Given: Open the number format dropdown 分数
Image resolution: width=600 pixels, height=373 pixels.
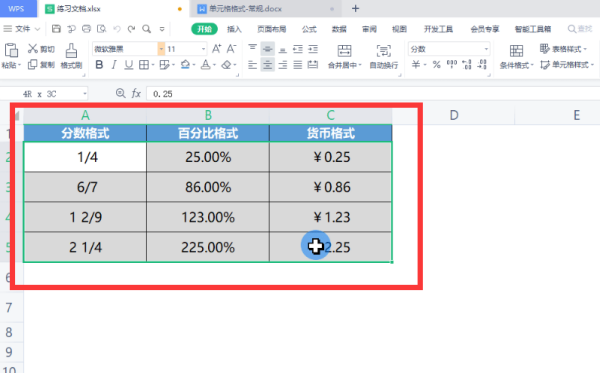Looking at the screenshot, I should pos(486,49).
